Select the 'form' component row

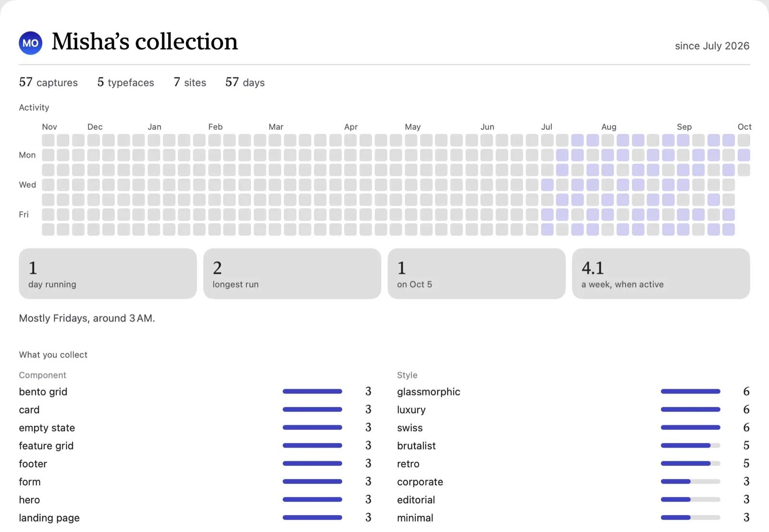pos(195,482)
